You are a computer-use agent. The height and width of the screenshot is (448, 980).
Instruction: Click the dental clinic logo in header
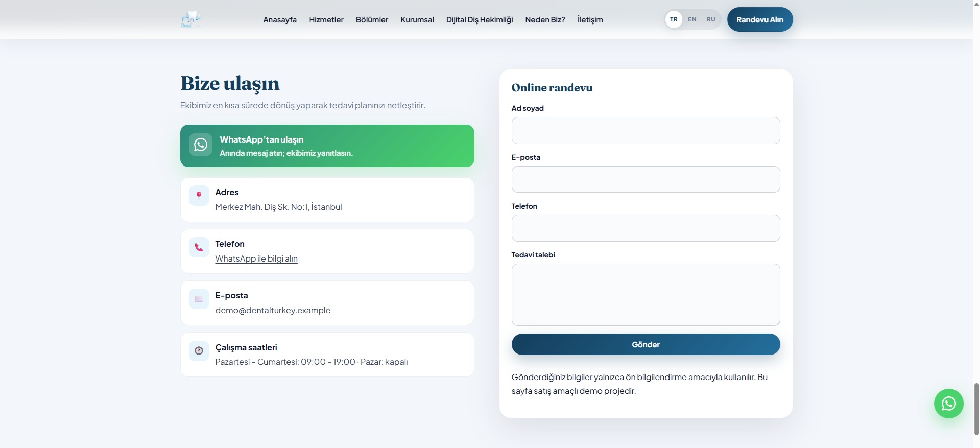point(190,19)
